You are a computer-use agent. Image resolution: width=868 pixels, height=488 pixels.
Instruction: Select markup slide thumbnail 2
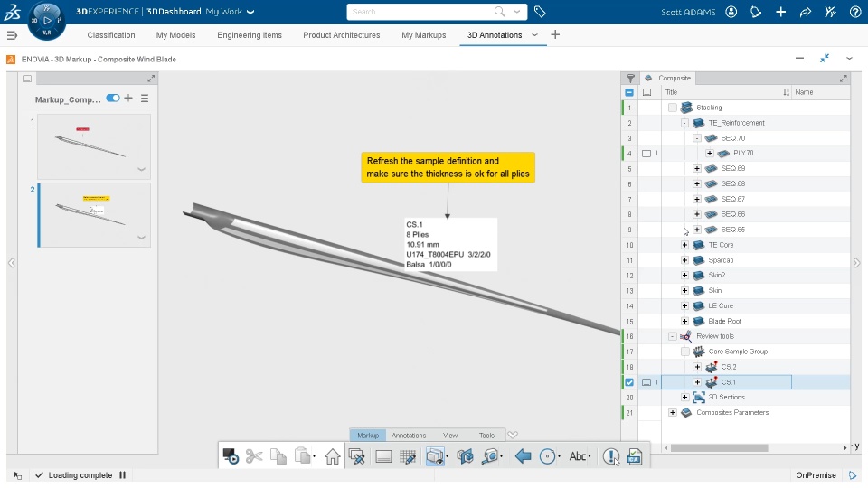click(x=93, y=215)
